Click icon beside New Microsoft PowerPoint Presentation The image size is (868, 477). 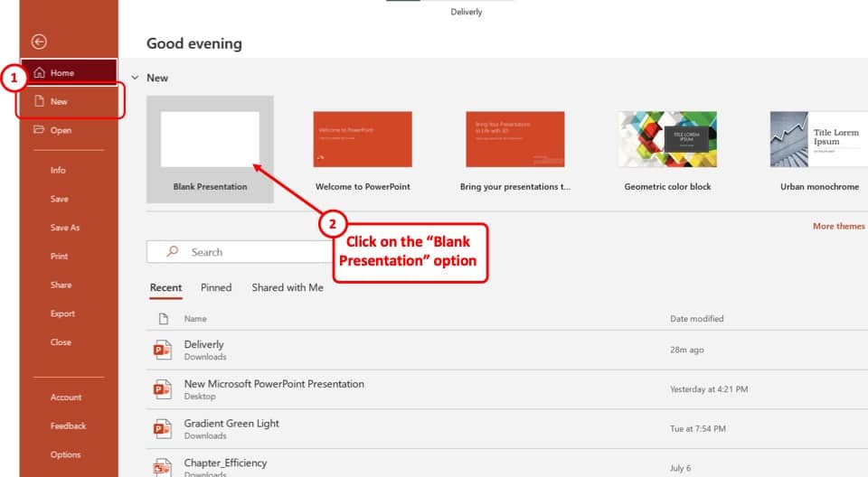162,389
